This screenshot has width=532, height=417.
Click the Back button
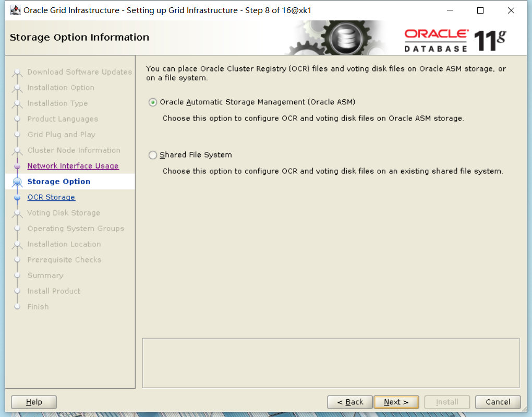pos(350,402)
